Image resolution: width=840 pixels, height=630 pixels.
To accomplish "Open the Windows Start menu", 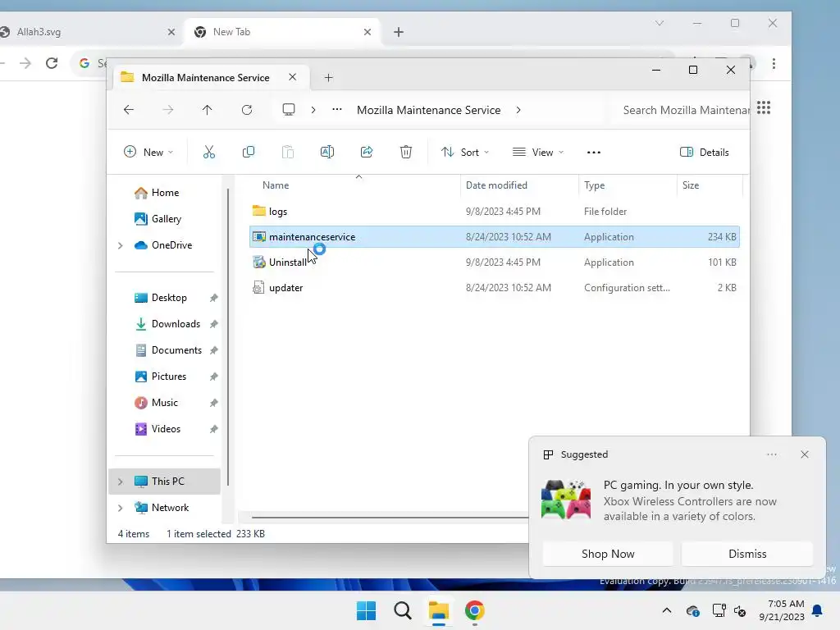I will tap(367, 610).
